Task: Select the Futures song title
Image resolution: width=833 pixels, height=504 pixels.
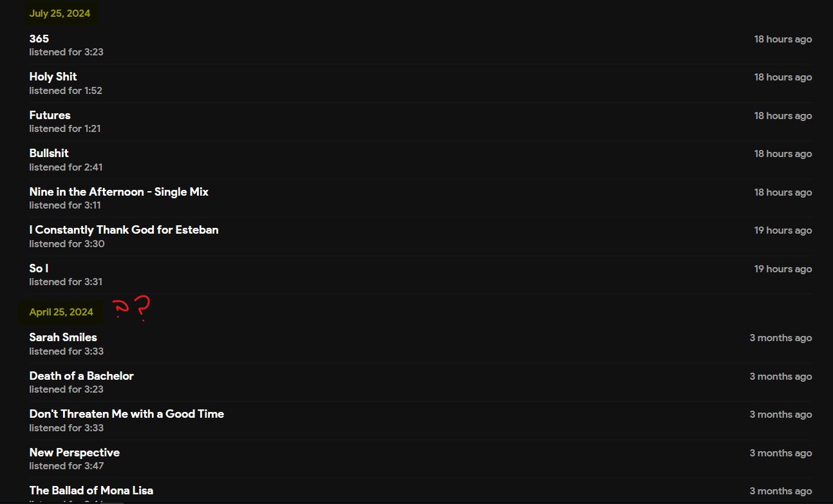Action: [x=50, y=115]
